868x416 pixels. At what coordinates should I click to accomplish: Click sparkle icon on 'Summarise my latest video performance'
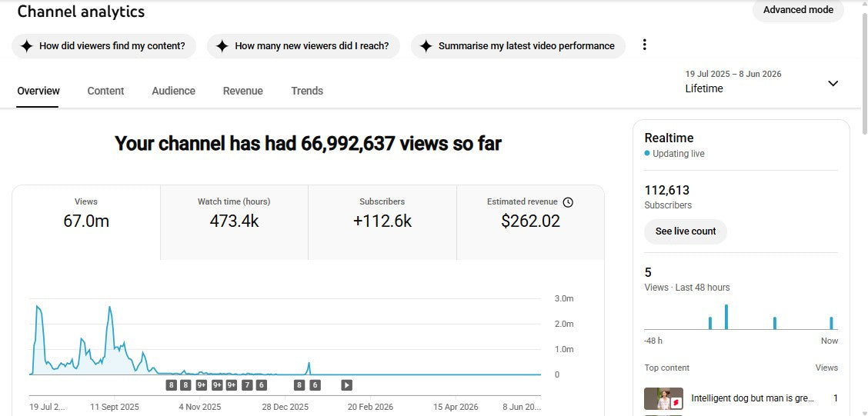426,46
